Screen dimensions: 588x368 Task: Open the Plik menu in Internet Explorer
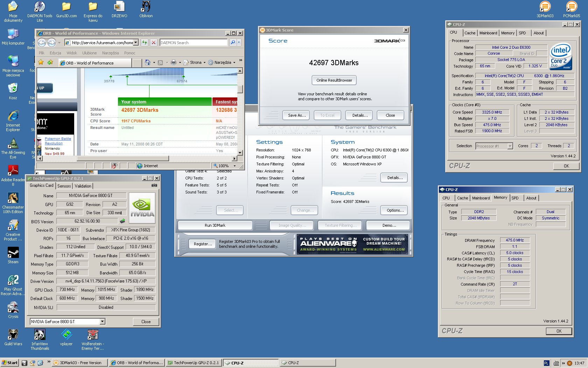point(42,53)
